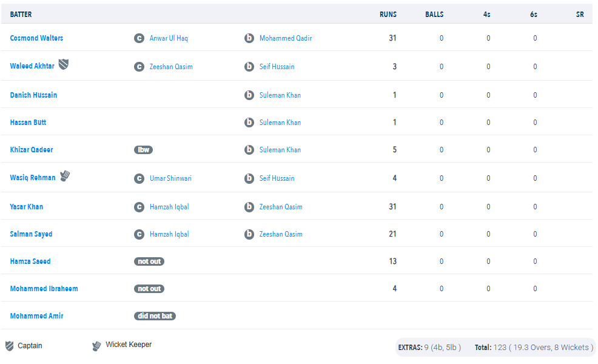Open bowler Zeeshan Qasim in Yasar Khan's row
This screenshot has height=364, width=598.
point(281,207)
